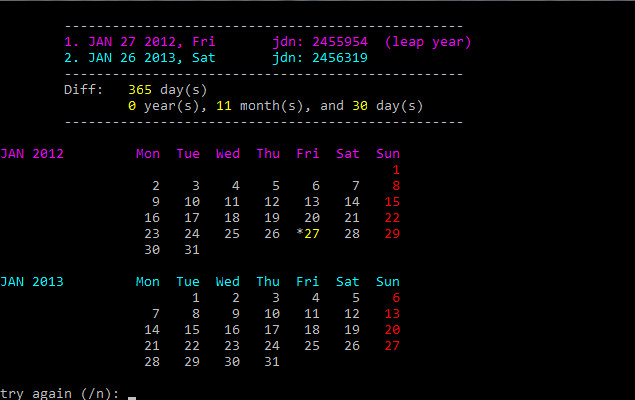Click 'Fri' header in JAN 2012 calendar

pyautogui.click(x=308, y=154)
